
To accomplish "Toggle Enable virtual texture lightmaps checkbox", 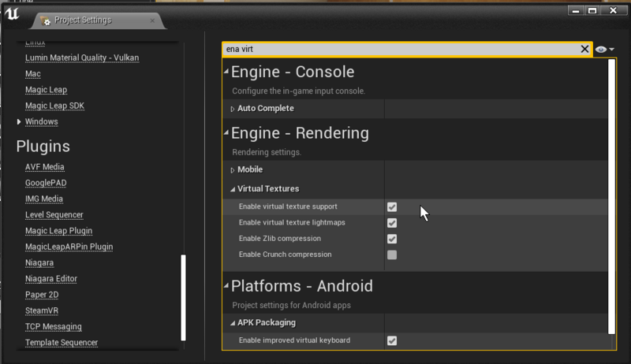I will pos(392,223).
